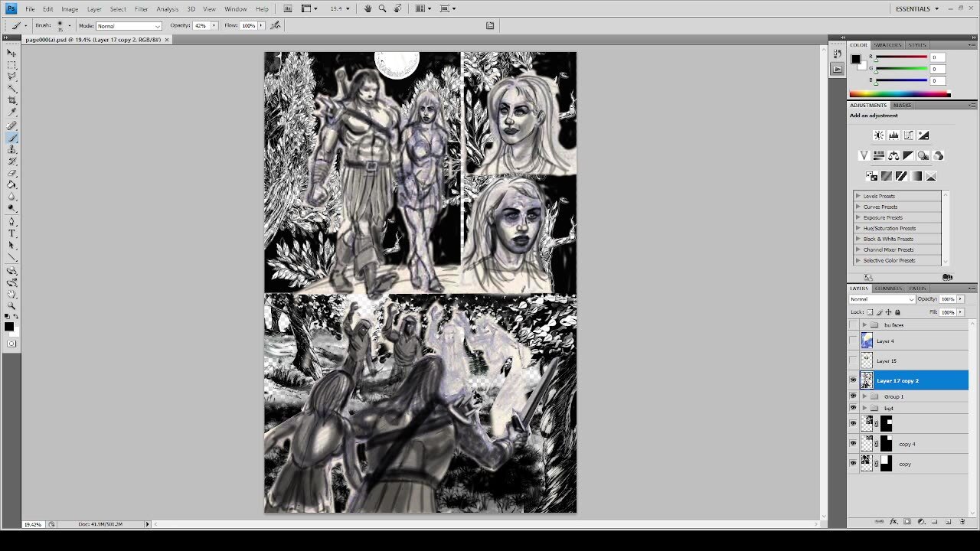Select the Layer 17 copy 2 thumbnail
Screen dimensions: 980x551
coord(867,380)
